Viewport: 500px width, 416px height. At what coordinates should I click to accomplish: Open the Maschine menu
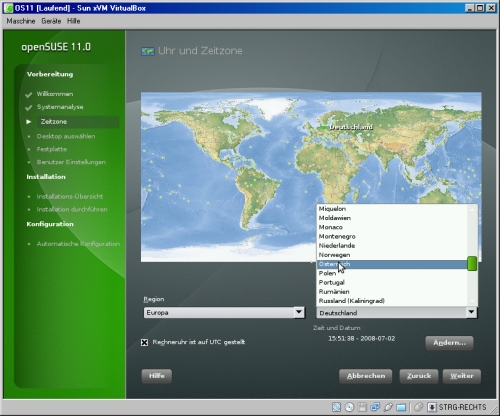(21, 21)
